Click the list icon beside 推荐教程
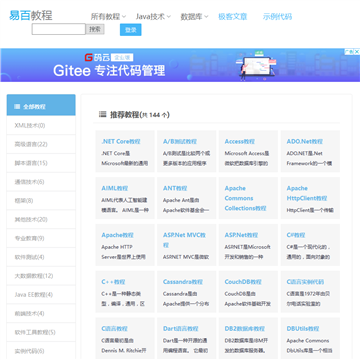This screenshot has width=360, height=360. 103,114
